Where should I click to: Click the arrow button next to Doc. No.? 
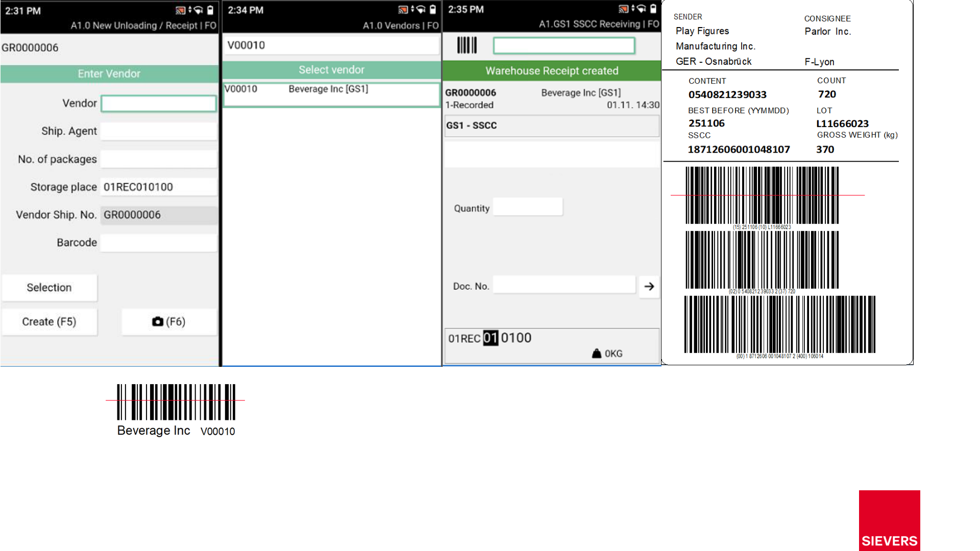pyautogui.click(x=649, y=286)
